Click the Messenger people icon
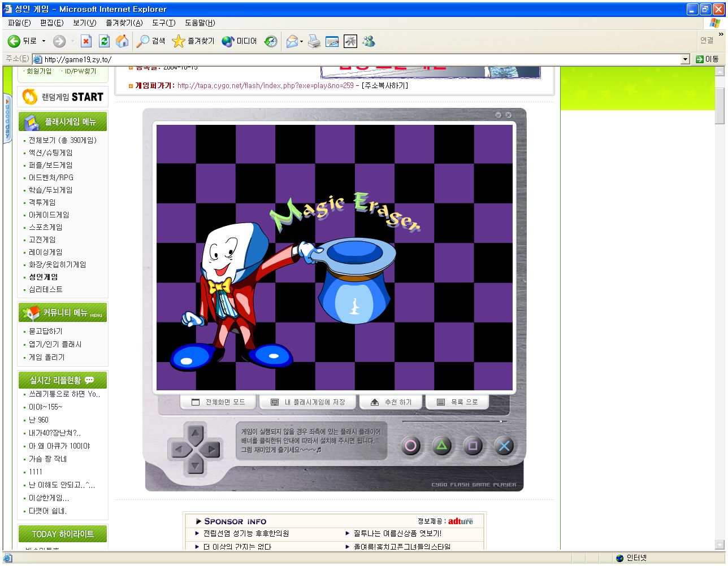 [x=369, y=41]
